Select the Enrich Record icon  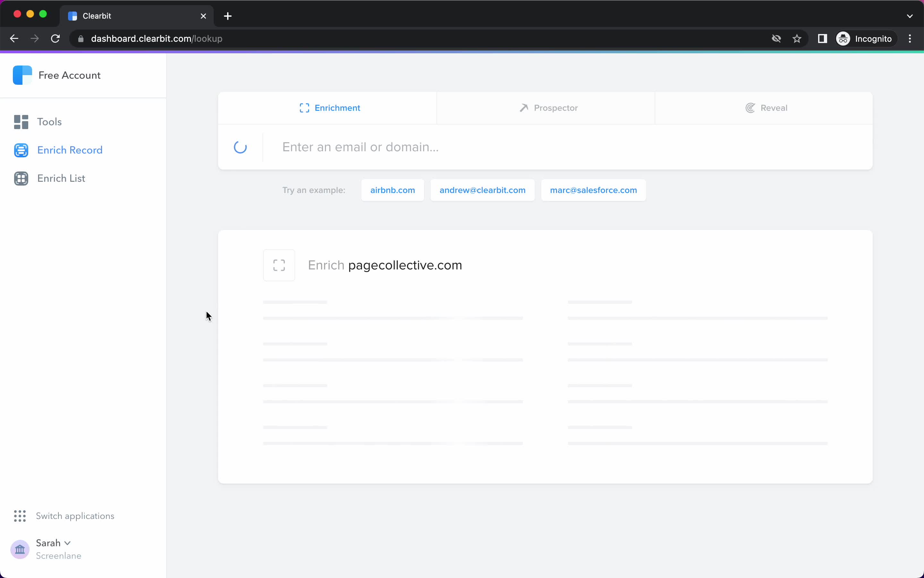pyautogui.click(x=21, y=150)
